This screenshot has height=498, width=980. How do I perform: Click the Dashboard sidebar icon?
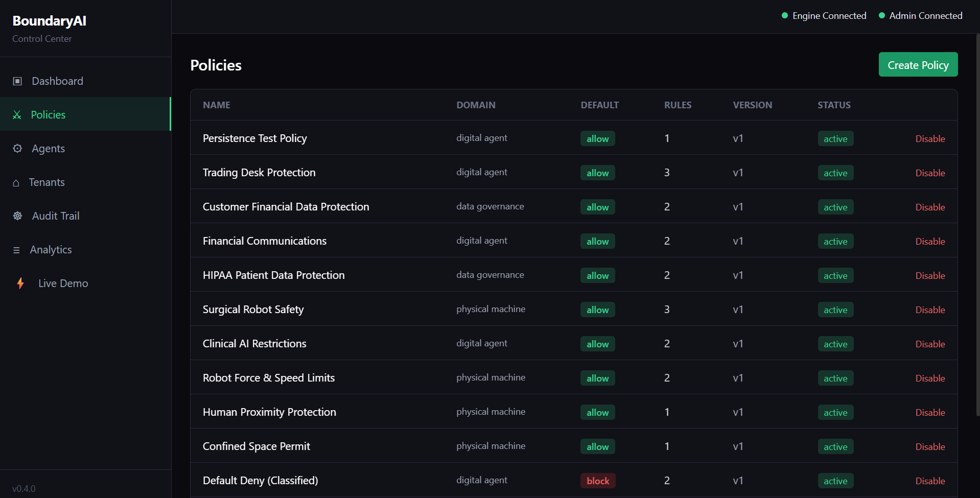pyautogui.click(x=17, y=81)
